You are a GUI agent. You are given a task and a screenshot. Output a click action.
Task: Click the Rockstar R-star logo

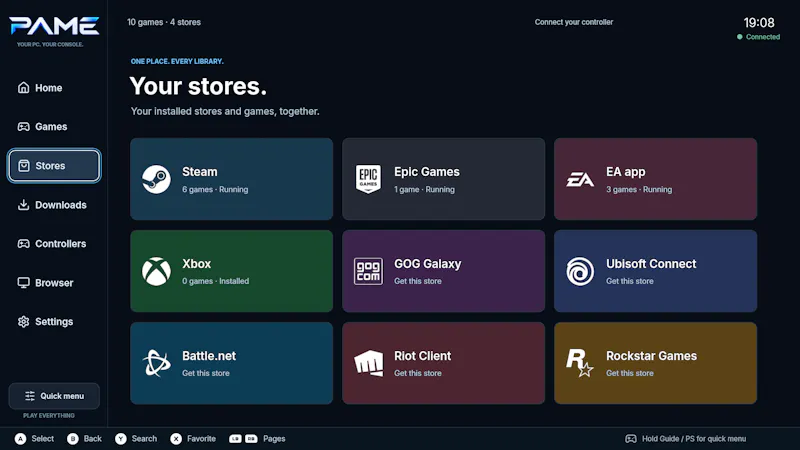pos(580,363)
